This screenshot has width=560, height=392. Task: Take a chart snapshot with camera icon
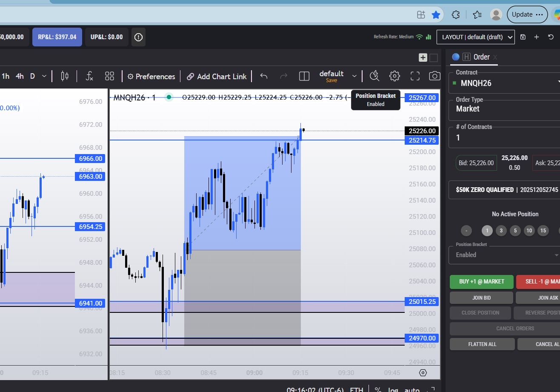pos(434,76)
